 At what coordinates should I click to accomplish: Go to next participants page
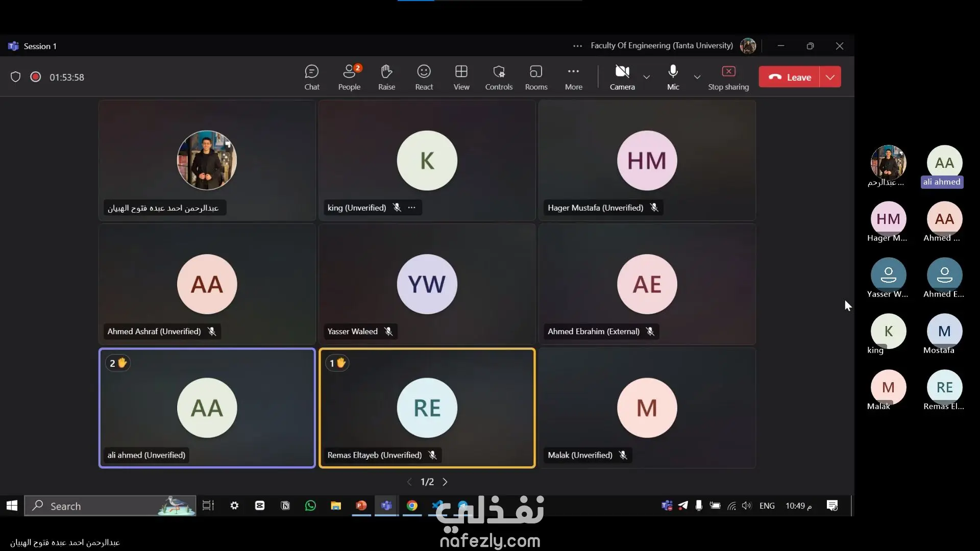coord(445,482)
